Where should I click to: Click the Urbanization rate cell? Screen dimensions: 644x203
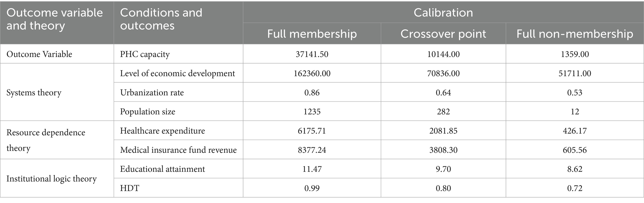click(x=152, y=93)
